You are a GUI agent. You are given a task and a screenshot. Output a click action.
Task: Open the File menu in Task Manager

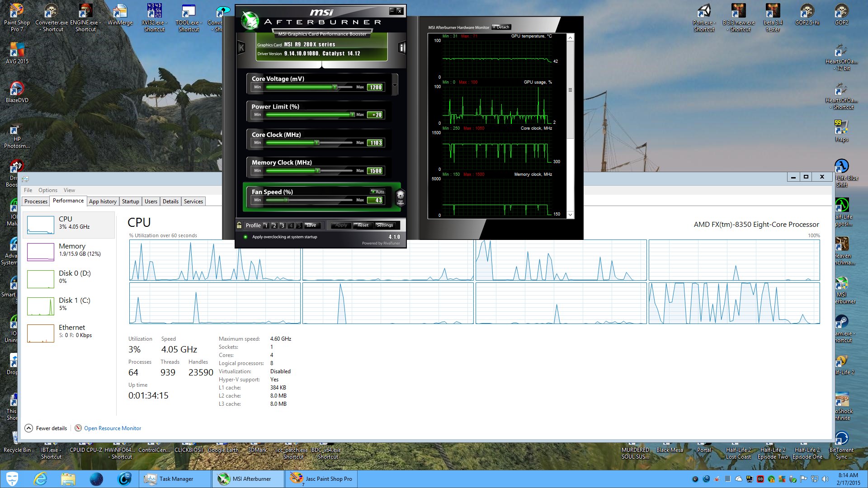pyautogui.click(x=28, y=190)
